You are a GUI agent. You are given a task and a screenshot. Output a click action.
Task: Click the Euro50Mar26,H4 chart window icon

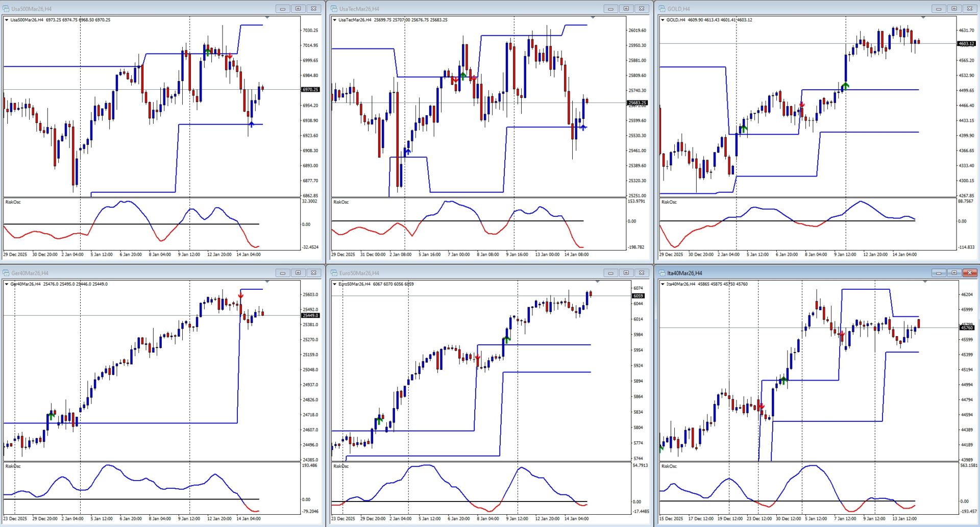[334, 273]
